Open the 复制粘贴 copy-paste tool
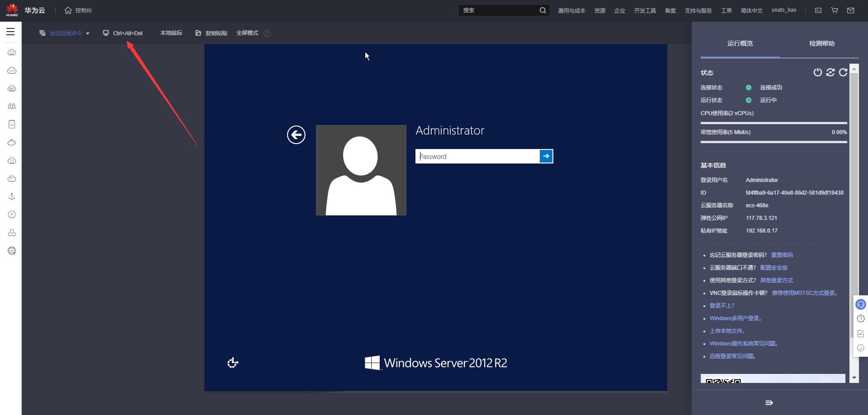Image resolution: width=868 pixels, height=415 pixels. tap(211, 33)
